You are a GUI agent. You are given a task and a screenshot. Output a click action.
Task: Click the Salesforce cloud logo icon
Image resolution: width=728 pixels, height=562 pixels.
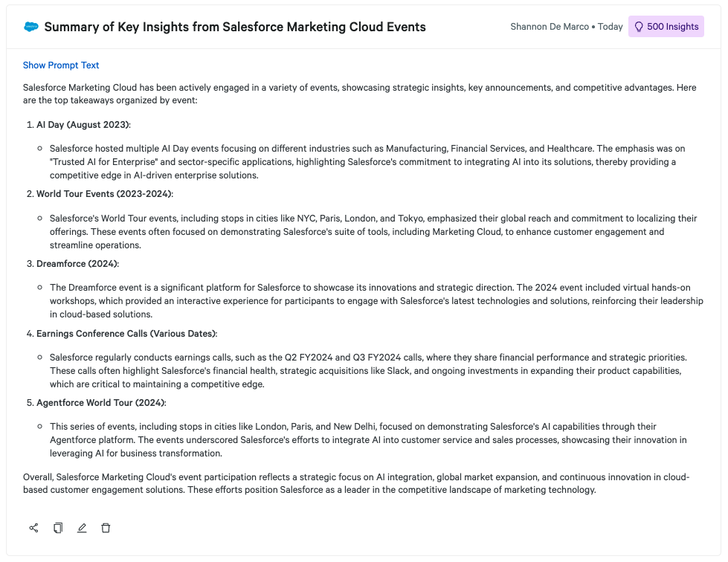[x=30, y=28]
